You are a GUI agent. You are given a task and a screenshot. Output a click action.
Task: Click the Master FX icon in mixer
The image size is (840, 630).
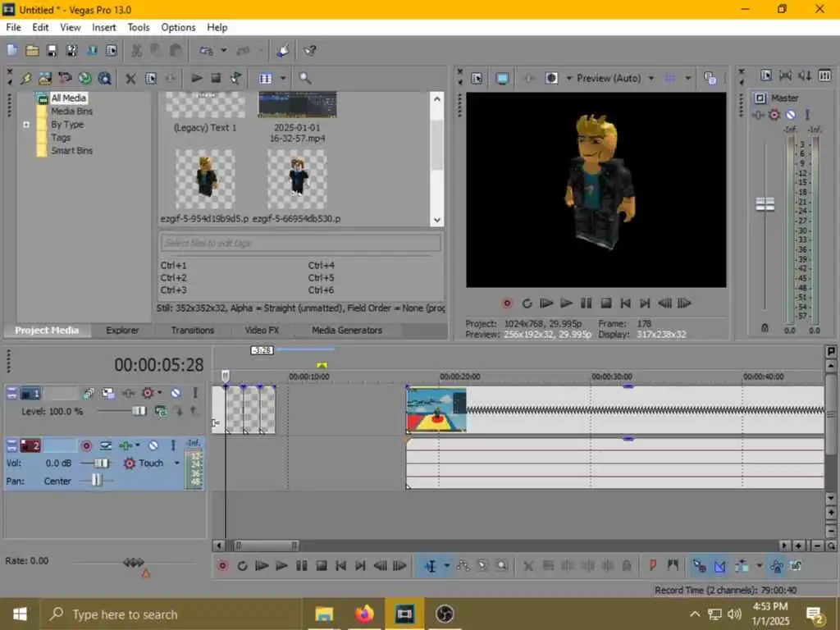coord(758,115)
